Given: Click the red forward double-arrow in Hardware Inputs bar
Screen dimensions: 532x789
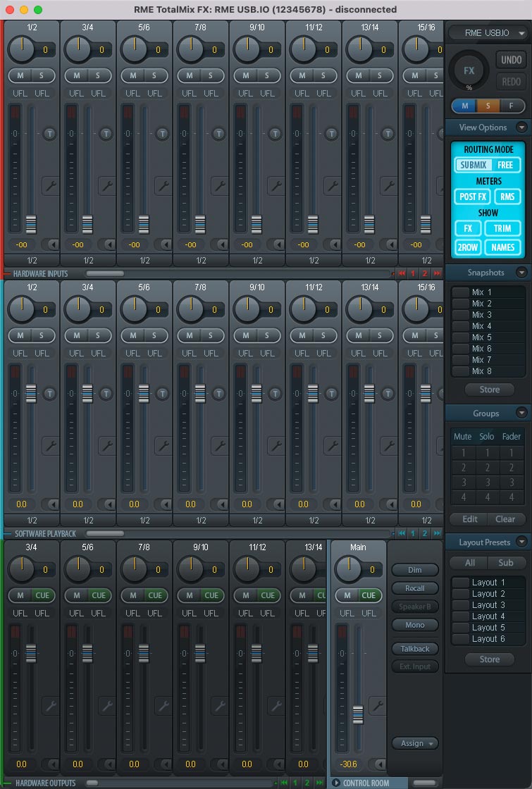Looking at the screenshot, I should (x=437, y=273).
